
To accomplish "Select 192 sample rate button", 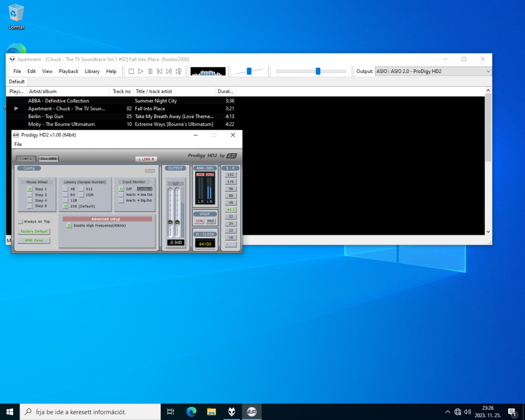I will pos(230,175).
